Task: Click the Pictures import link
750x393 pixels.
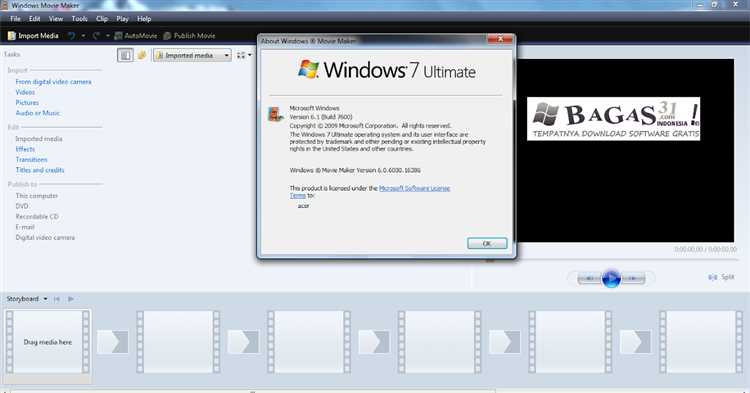Action: [27, 103]
